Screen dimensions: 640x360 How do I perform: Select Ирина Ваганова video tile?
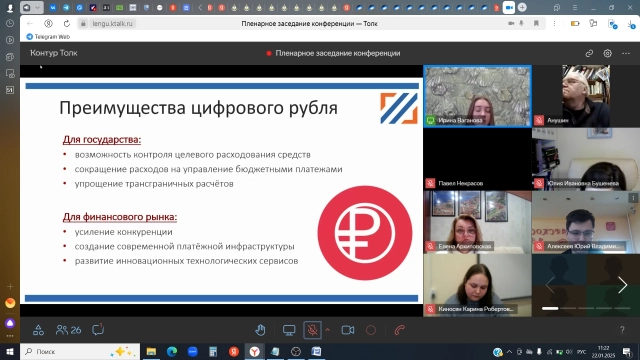[x=477, y=96]
